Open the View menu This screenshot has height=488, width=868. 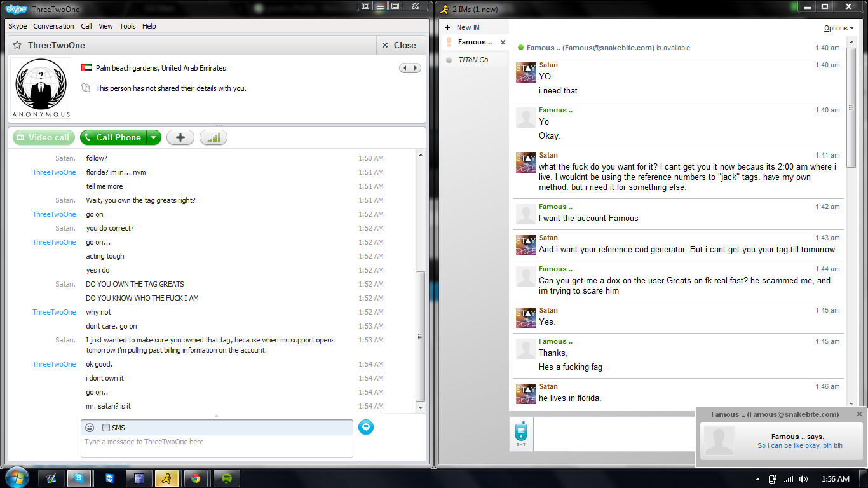(106, 26)
